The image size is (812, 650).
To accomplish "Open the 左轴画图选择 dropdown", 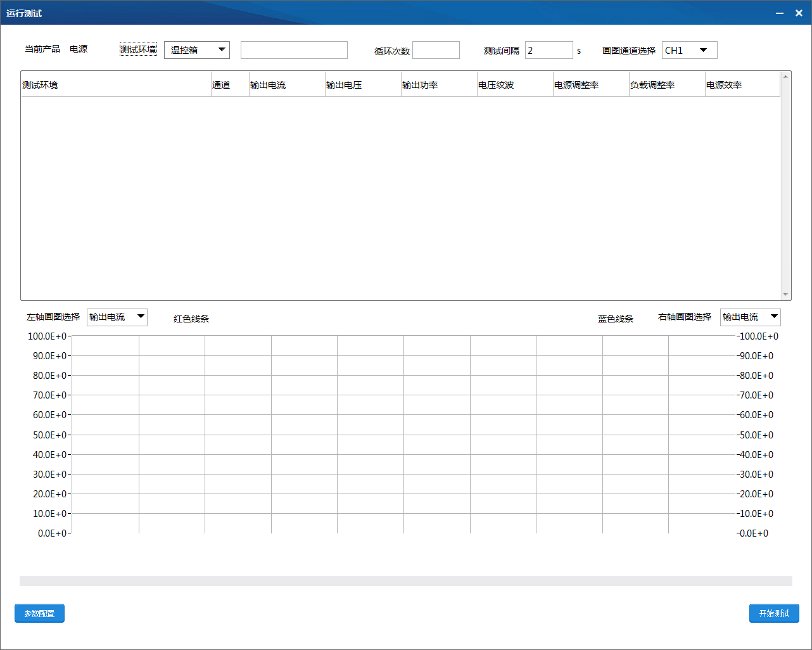I will (117, 317).
